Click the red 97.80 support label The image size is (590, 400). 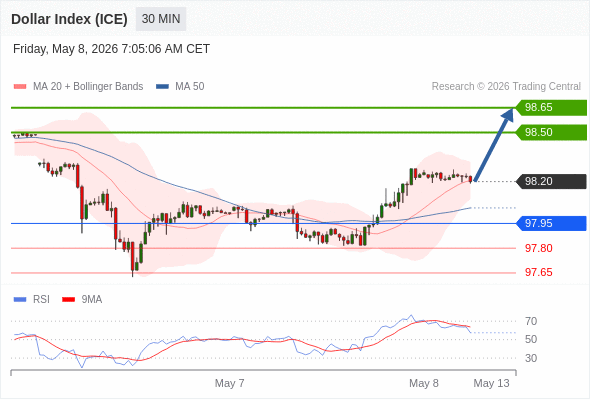539,248
